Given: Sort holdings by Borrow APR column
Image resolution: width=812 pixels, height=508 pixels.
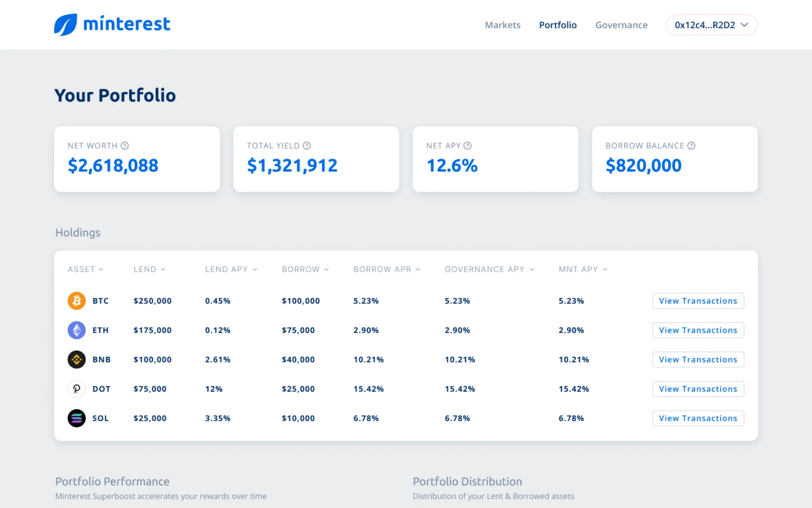Looking at the screenshot, I should pyautogui.click(x=387, y=269).
